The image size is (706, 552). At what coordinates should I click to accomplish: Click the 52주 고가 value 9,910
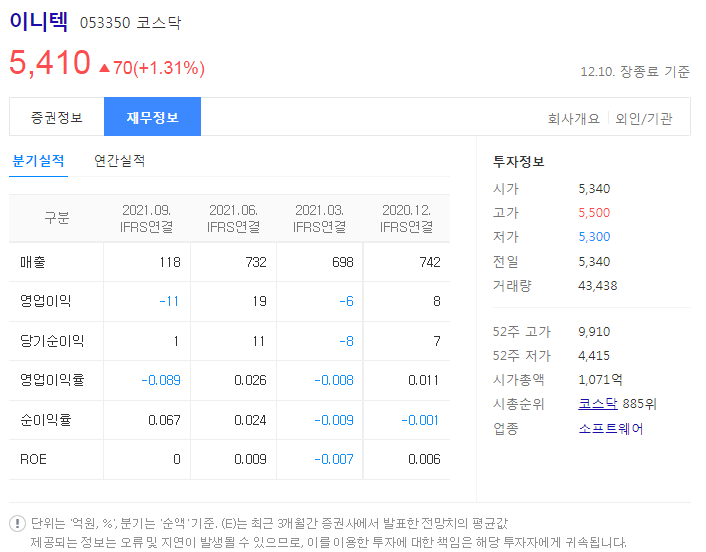click(594, 332)
